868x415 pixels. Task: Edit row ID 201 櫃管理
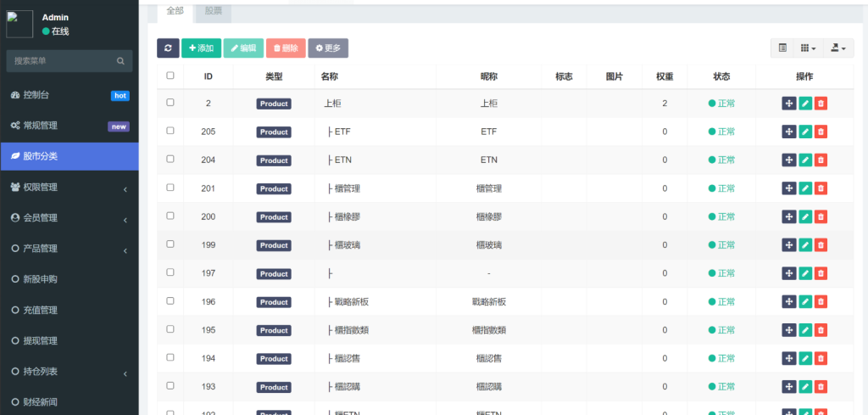(x=805, y=188)
